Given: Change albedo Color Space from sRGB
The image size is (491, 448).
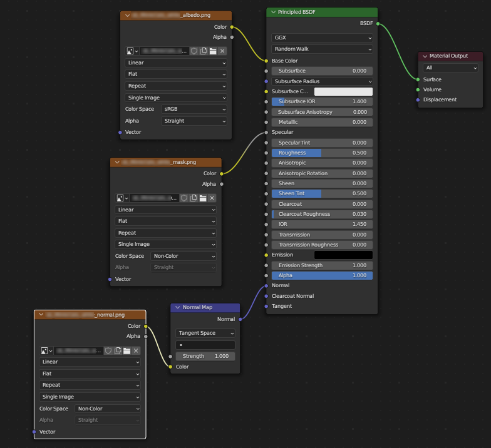Looking at the screenshot, I should [x=194, y=109].
